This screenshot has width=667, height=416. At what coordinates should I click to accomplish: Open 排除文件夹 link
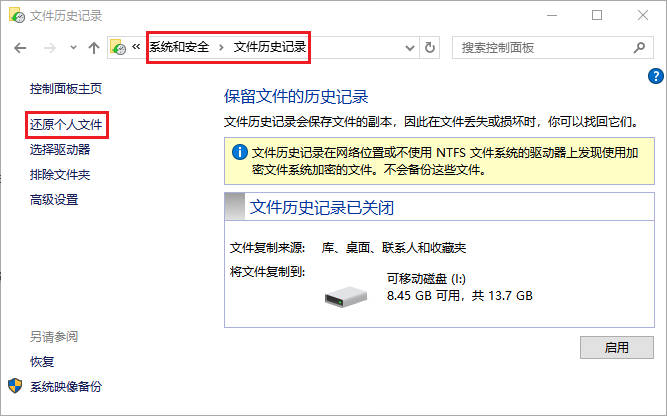pos(60,175)
